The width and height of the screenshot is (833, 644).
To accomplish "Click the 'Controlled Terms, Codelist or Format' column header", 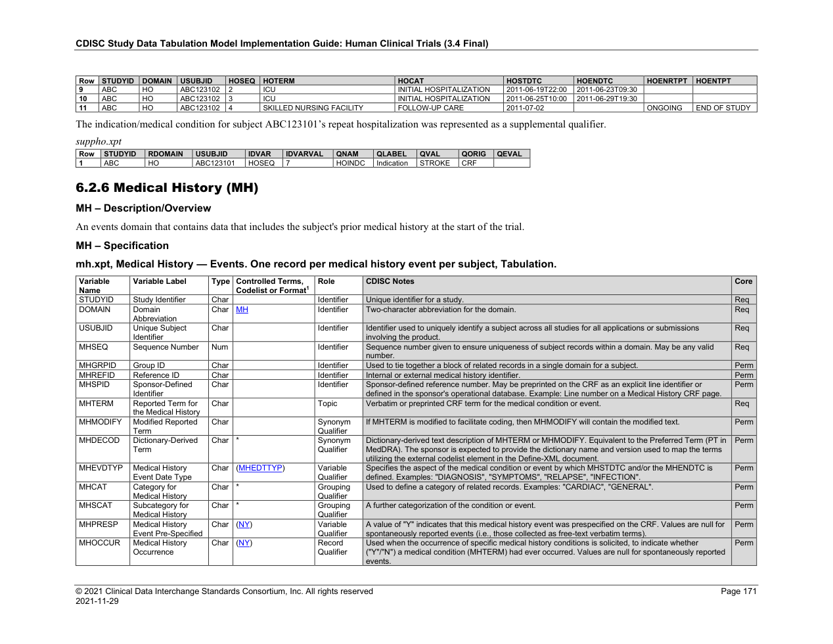I will click(x=273, y=286).
